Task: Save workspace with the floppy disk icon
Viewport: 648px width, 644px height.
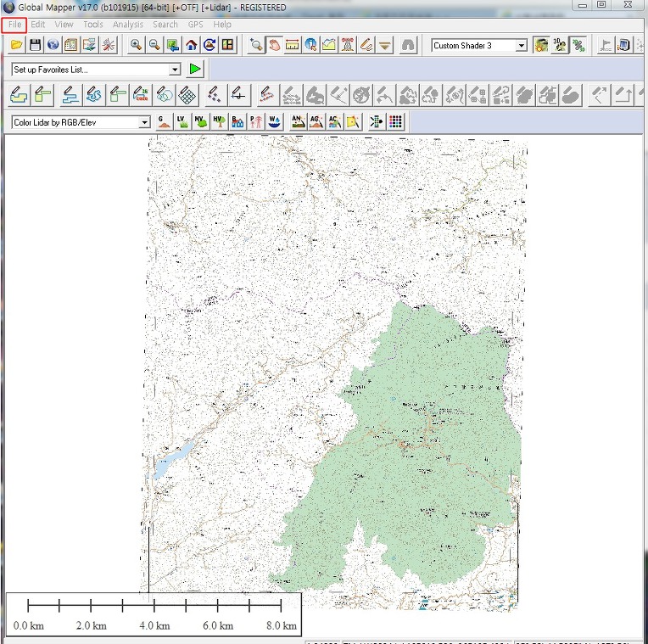Action: (x=35, y=45)
